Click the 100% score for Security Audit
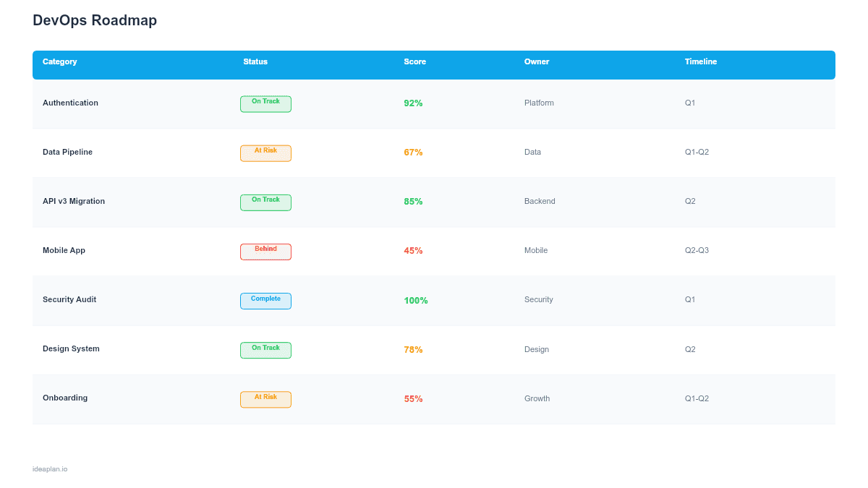Image resolution: width=868 pixels, height=488 pixels. tap(416, 301)
